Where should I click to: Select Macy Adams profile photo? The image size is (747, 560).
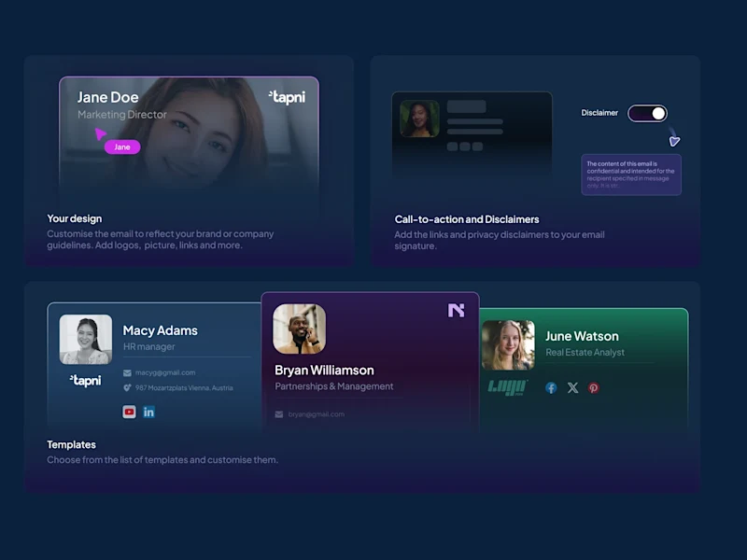coord(86,339)
